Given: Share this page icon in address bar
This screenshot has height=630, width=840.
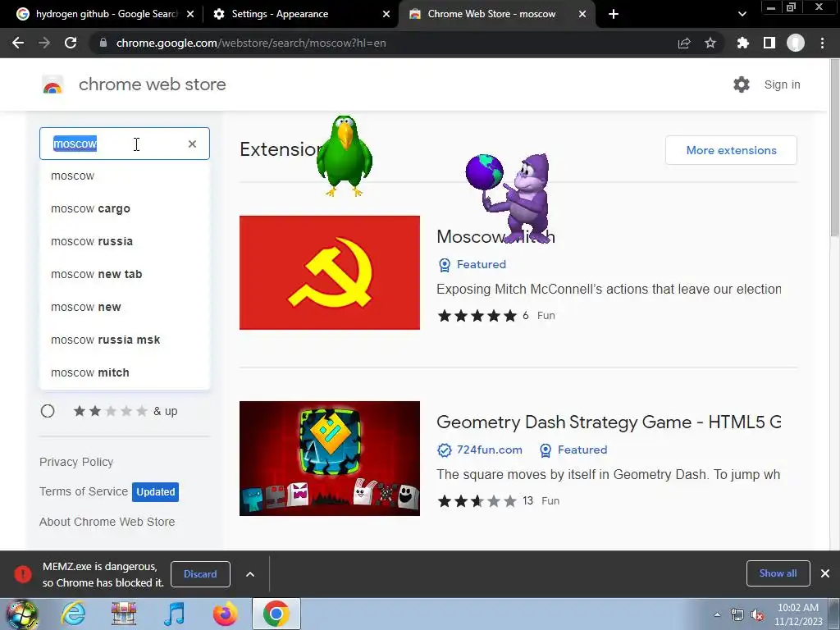Looking at the screenshot, I should tap(684, 43).
